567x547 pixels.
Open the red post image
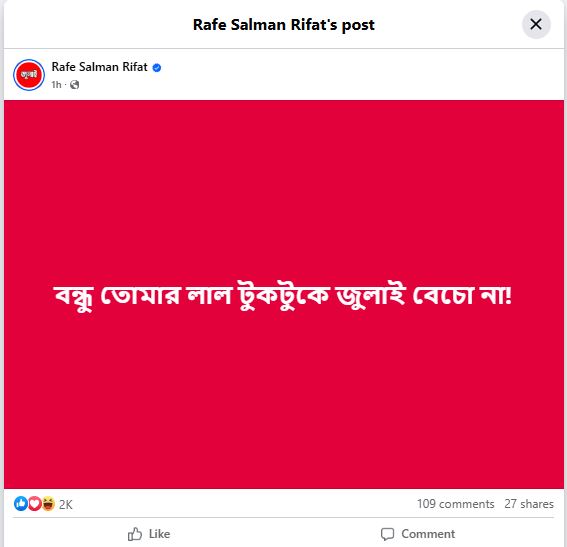(284, 294)
